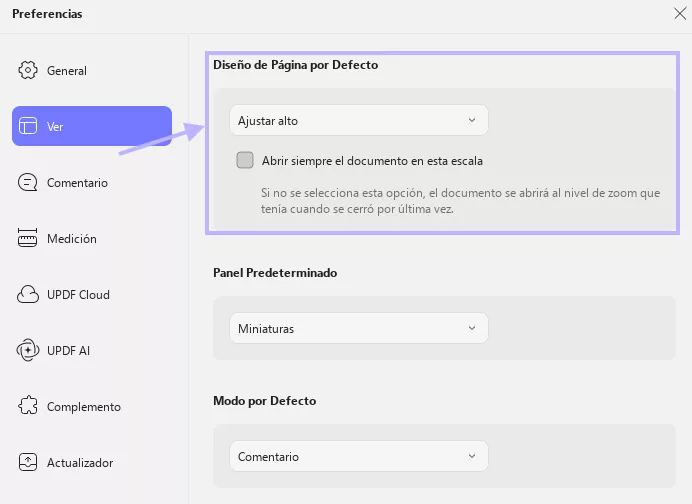
Task: Open the Comentario speech bubble icon
Action: 28,182
